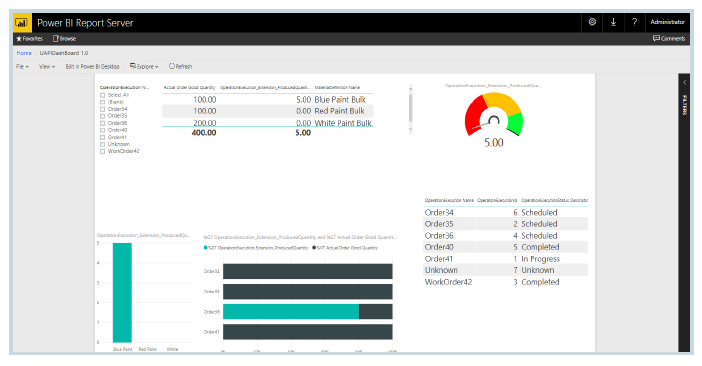Viewport: 702px width, 366px height.
Task: Click the Administrator account name
Action: point(667,22)
